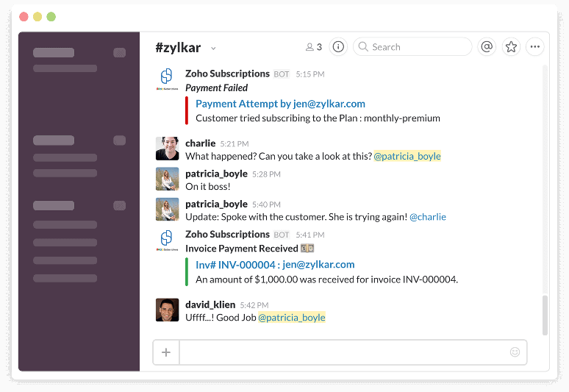The width and height of the screenshot is (569, 392).
Task: Click the money emoji after Invoice Payment Received
Action: [x=307, y=249]
